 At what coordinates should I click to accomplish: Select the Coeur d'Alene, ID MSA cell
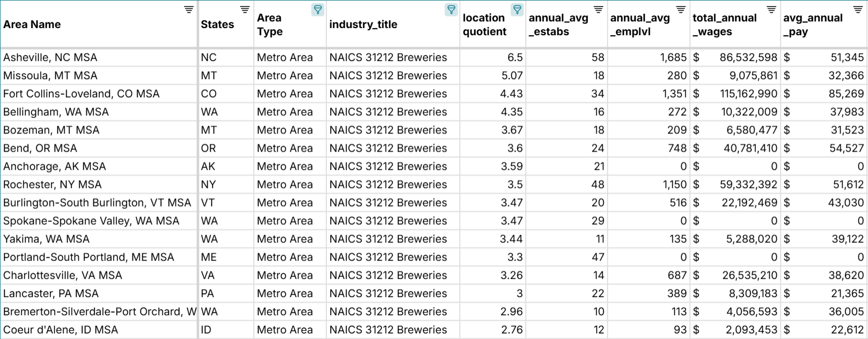tap(60, 330)
